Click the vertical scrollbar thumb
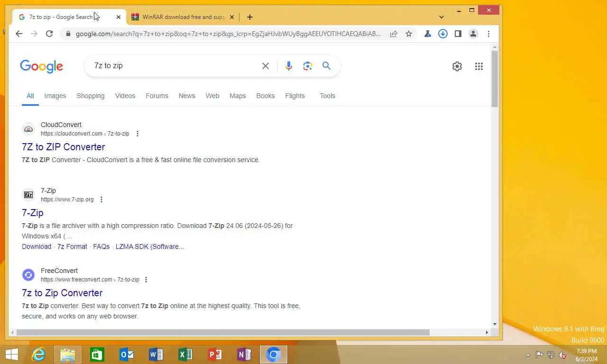Viewport: 607px width, 364px height. pos(495,78)
